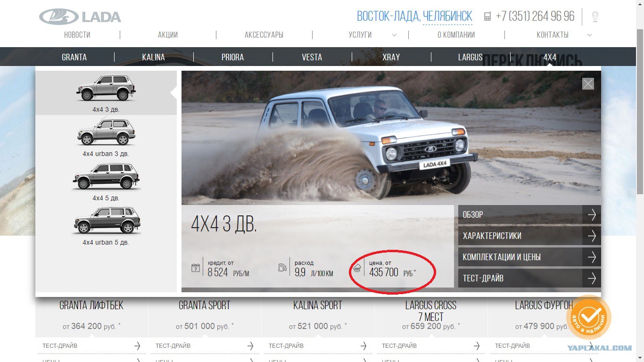Click the phone number +7 (351) 264 96 96
644x362 pixels.
pyautogui.click(x=535, y=16)
